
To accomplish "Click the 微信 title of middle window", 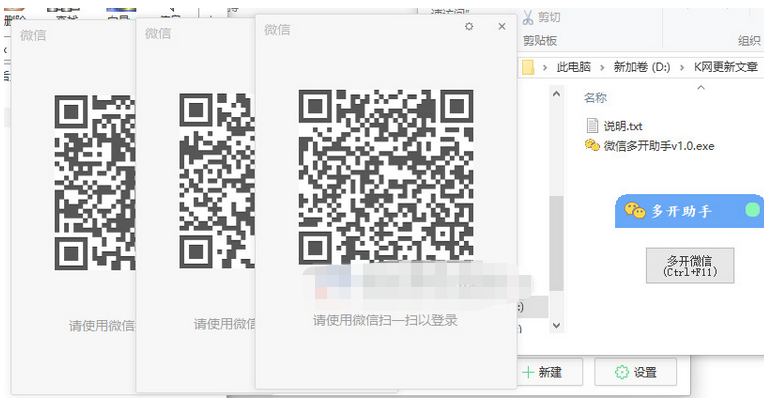I will (x=158, y=34).
